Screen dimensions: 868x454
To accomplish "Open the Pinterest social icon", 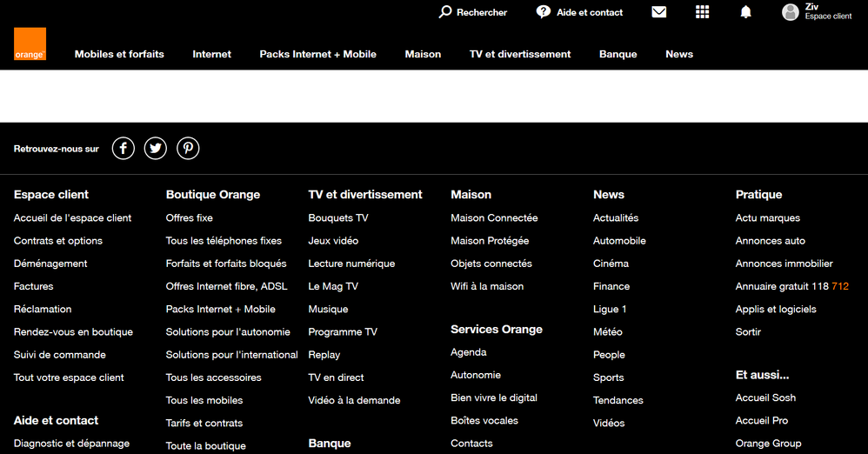I will point(188,149).
